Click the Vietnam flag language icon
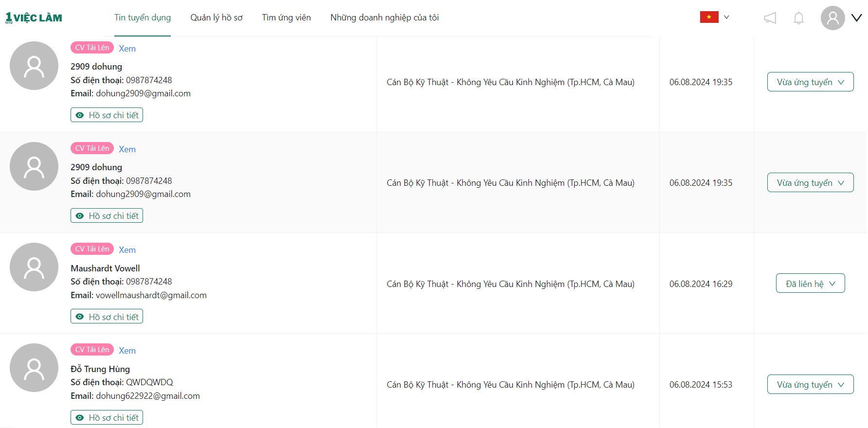Image resolution: width=868 pixels, height=428 pixels. (x=709, y=17)
